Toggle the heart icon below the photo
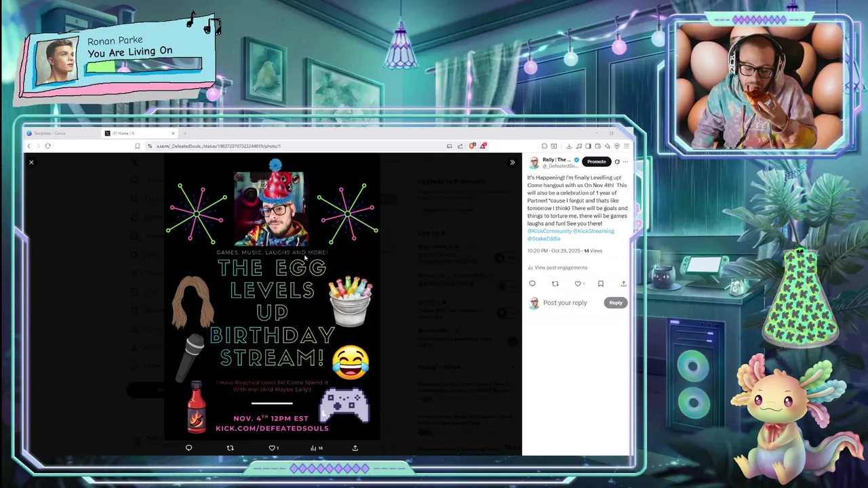The height and width of the screenshot is (488, 868). pos(273,448)
